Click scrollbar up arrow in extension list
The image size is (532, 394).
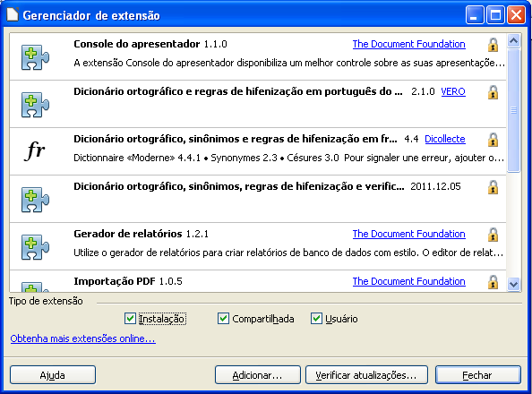click(514, 41)
